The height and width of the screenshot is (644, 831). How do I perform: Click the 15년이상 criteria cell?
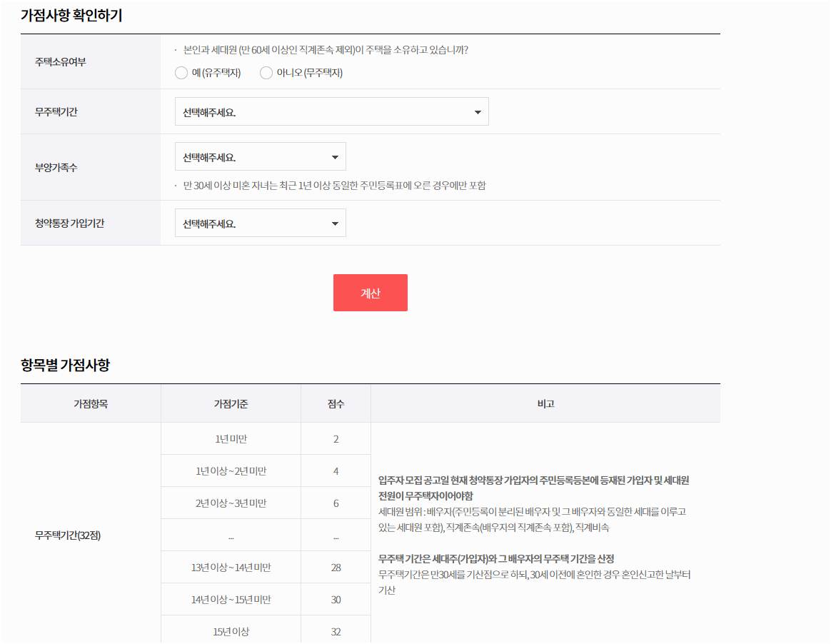[231, 630]
